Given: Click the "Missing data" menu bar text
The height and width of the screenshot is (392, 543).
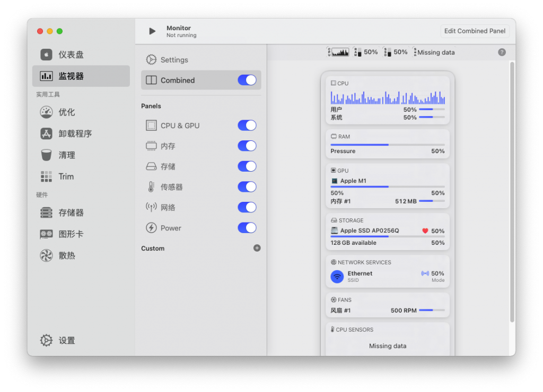Looking at the screenshot, I should [x=436, y=52].
